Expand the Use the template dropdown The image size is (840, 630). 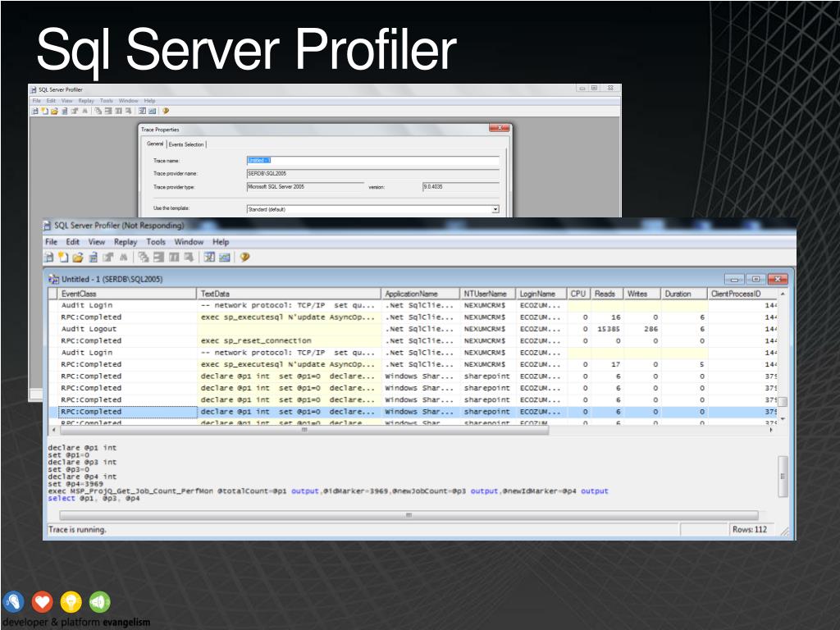[495, 209]
